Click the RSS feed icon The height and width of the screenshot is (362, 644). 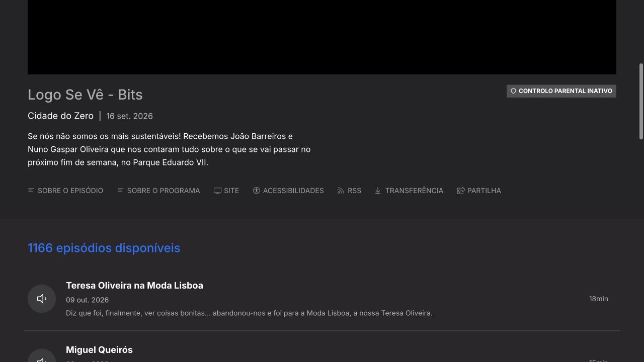coord(341,191)
